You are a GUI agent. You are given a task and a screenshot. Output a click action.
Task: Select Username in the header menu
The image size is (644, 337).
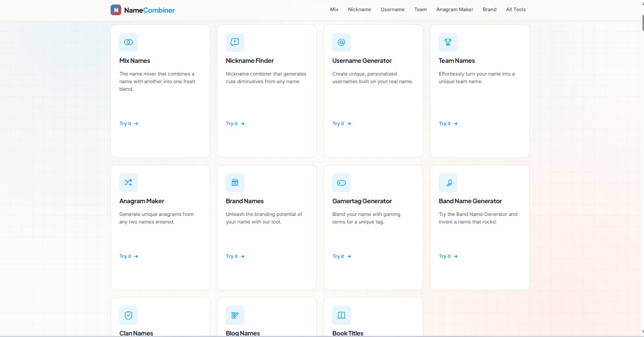coord(392,10)
